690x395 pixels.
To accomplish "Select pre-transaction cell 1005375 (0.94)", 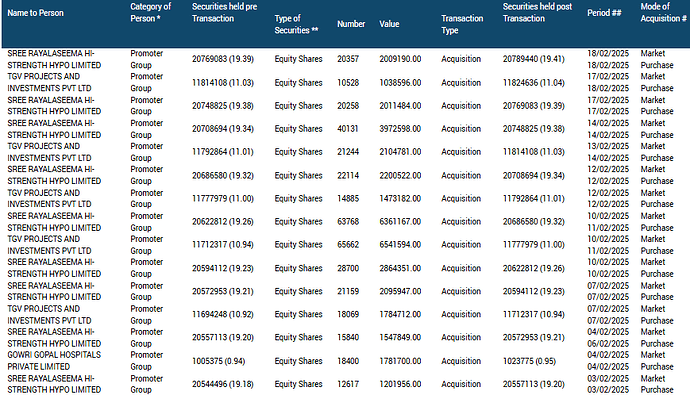I will (x=219, y=361).
